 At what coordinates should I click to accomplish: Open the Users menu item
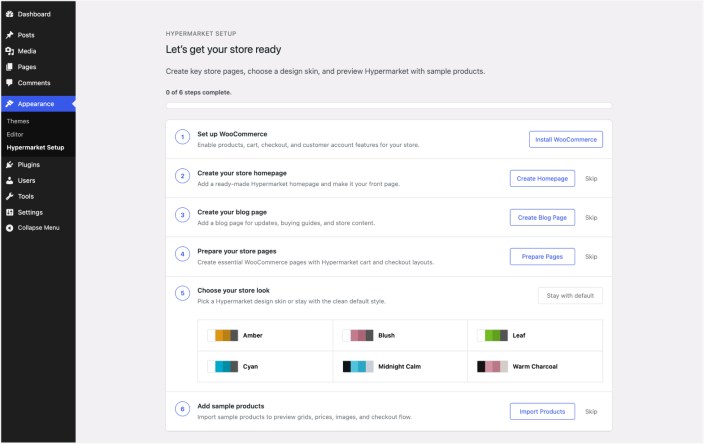point(38,180)
